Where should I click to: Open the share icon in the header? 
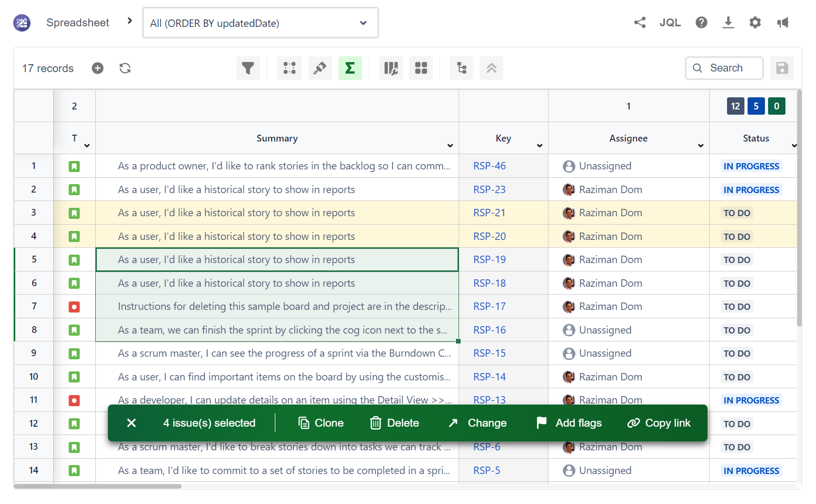point(640,23)
